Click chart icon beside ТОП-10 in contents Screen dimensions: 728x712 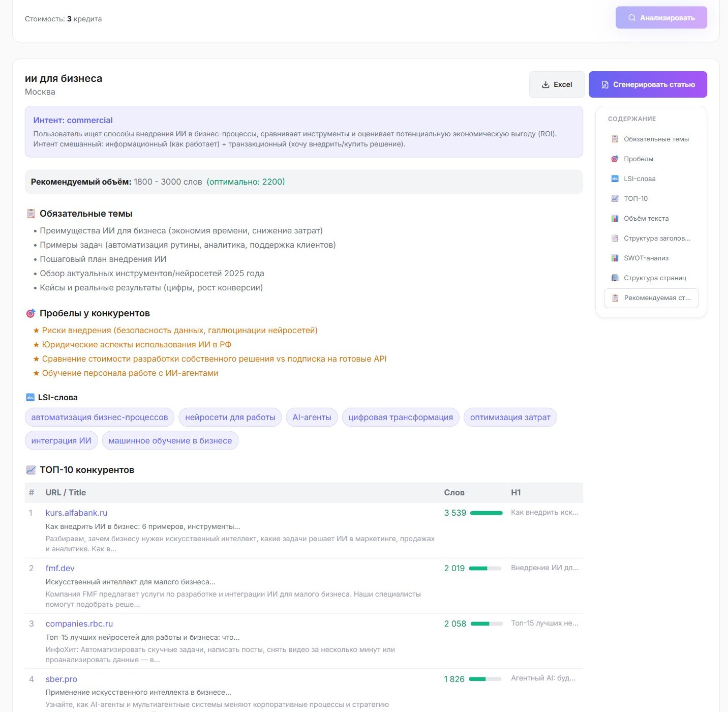(615, 198)
